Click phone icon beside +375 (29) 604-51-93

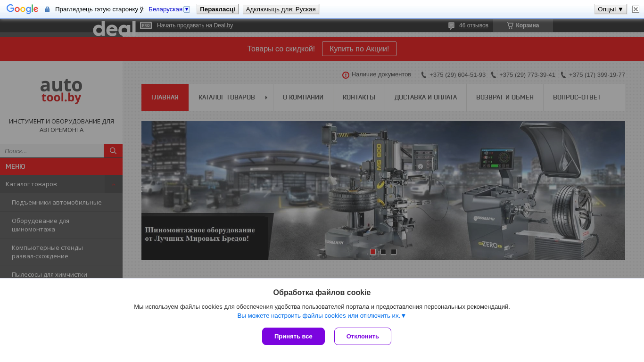point(424,75)
